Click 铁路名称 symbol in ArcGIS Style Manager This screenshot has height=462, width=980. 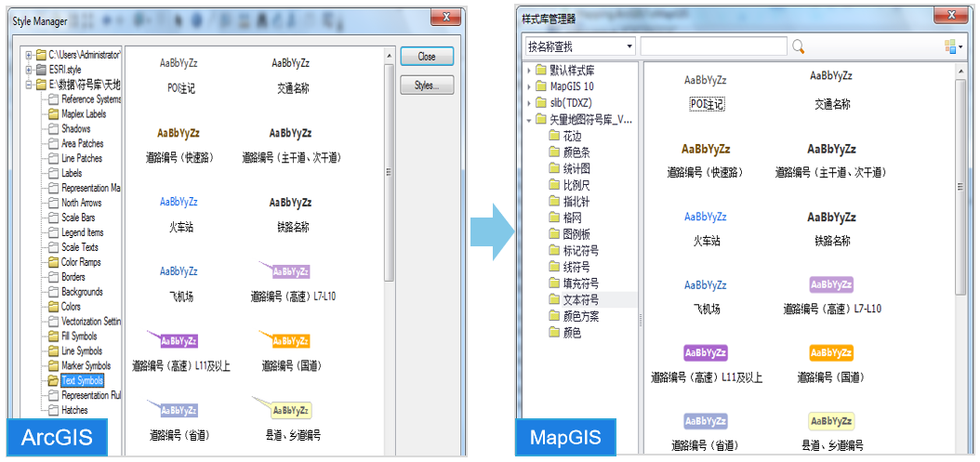[292, 215]
